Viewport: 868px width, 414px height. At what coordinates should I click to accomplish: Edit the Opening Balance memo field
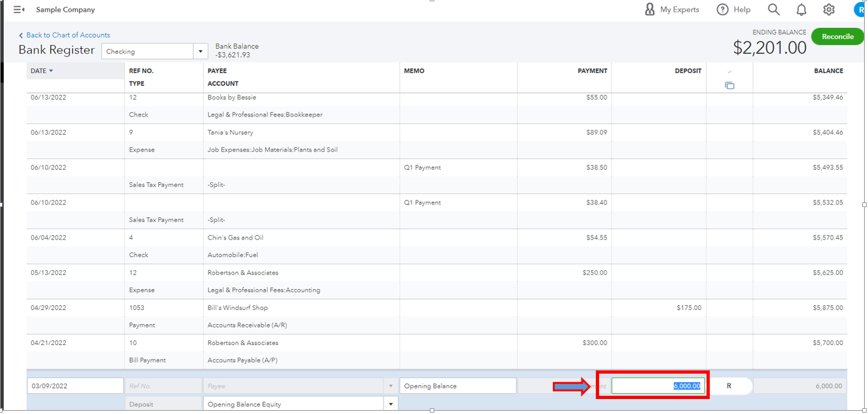(x=457, y=386)
